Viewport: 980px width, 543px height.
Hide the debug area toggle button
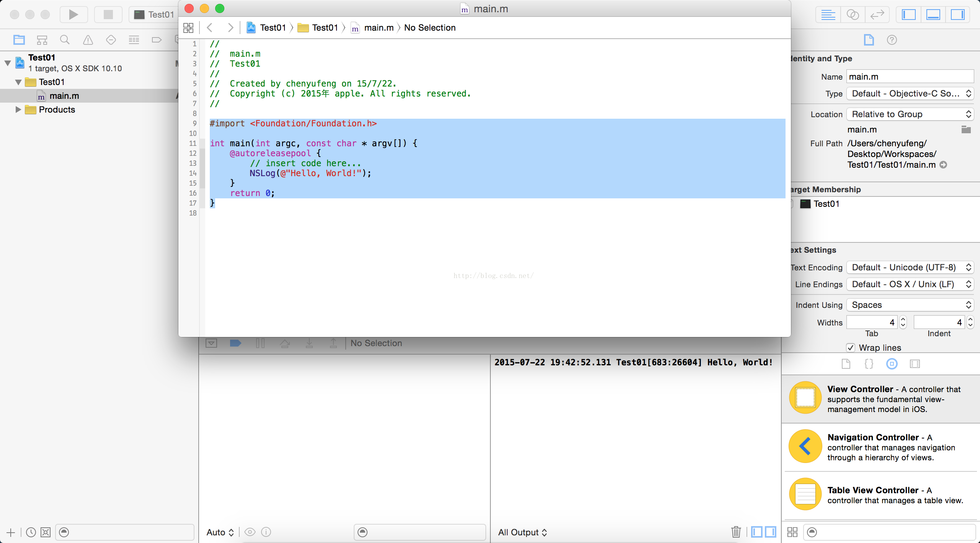pos(211,343)
